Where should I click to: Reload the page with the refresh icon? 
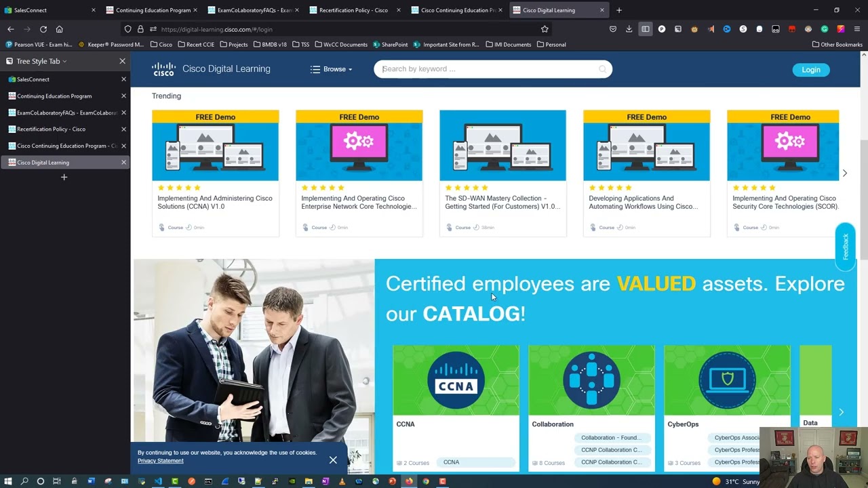point(43,29)
